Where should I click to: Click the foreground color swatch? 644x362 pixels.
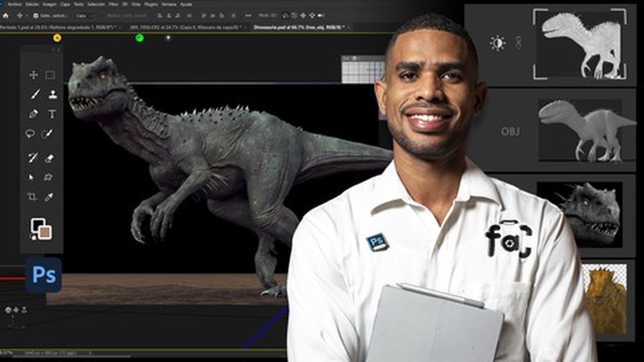coord(38,226)
